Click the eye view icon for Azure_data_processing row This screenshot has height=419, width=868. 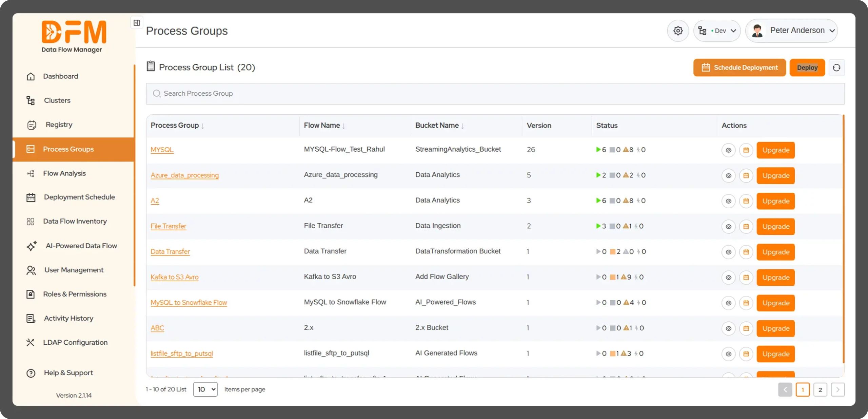[x=728, y=175]
